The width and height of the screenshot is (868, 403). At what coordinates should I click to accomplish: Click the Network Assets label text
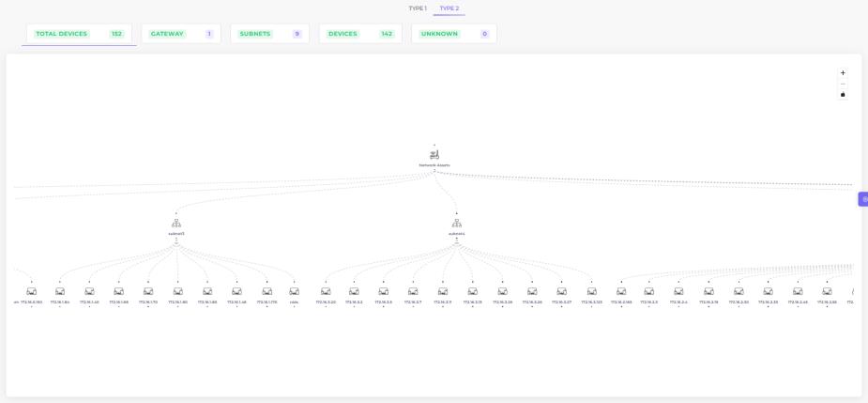434,165
